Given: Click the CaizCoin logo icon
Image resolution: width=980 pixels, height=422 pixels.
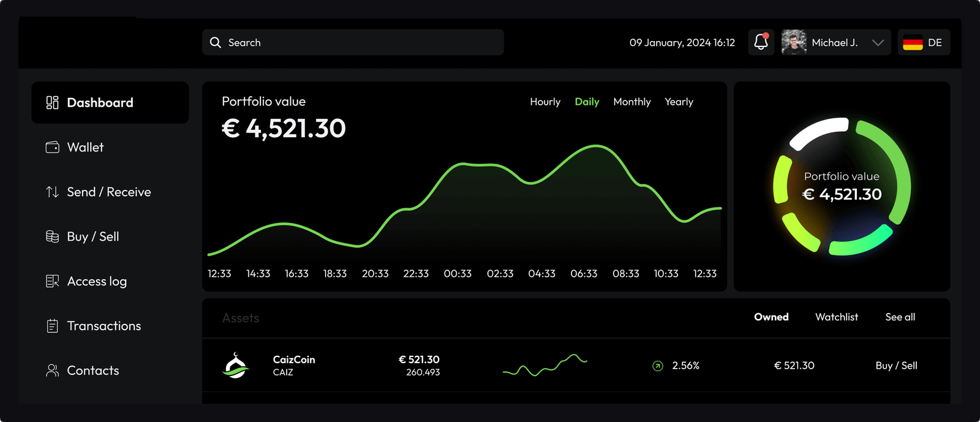Looking at the screenshot, I should [x=235, y=366].
